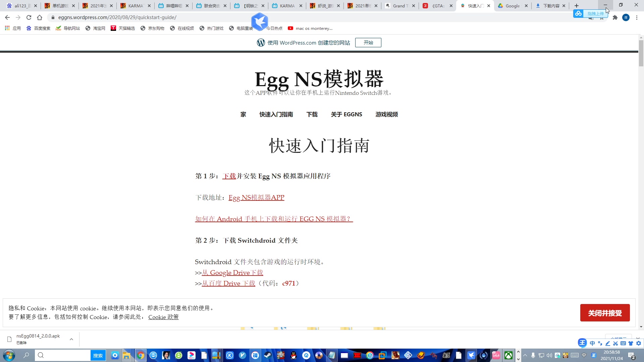Click the WordPress logo in the banner

(261, 43)
